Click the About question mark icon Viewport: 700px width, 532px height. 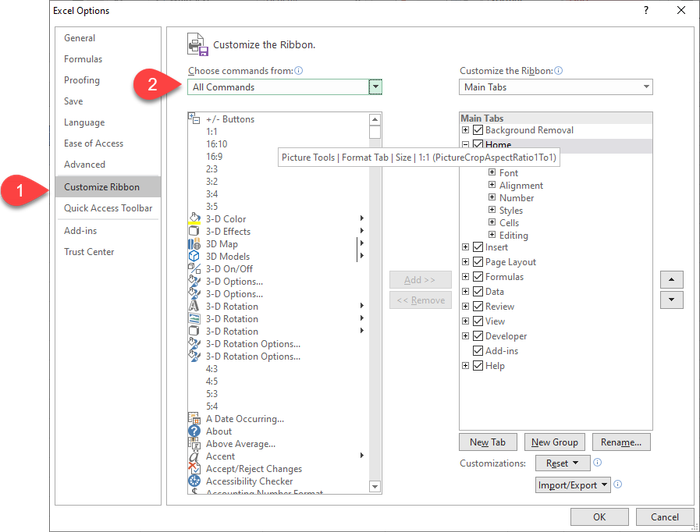click(194, 431)
